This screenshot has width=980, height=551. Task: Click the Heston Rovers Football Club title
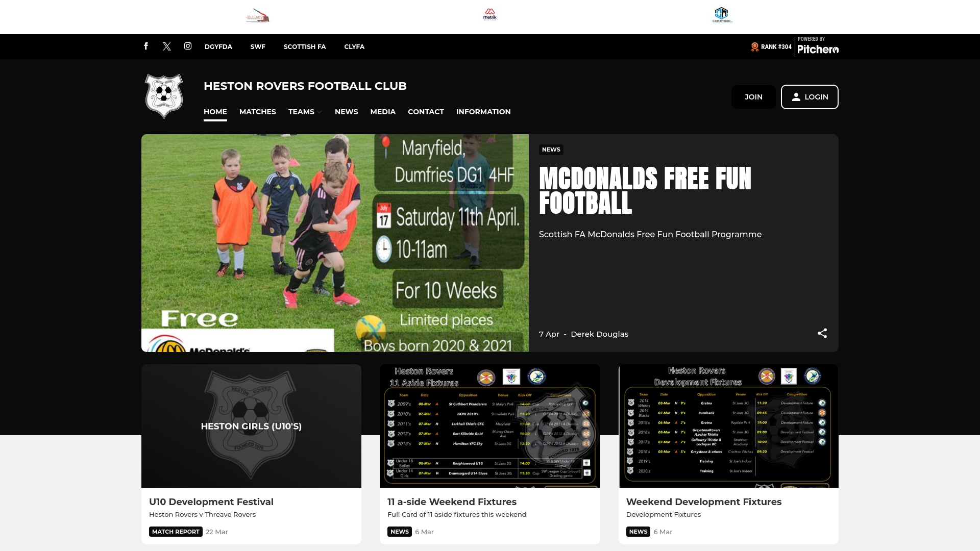pos(305,86)
